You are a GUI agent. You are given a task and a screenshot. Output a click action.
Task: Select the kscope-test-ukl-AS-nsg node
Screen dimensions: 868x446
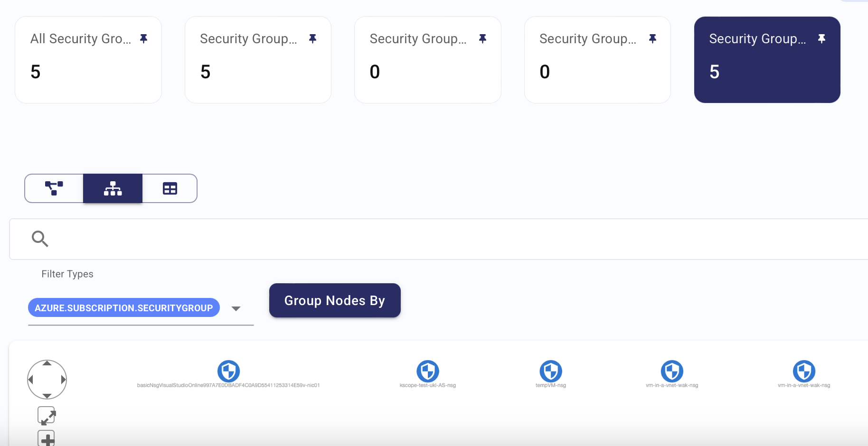[x=428, y=371]
